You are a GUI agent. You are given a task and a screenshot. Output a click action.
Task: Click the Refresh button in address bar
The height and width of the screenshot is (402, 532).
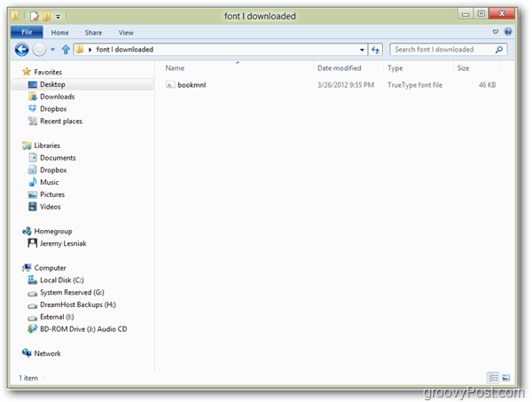coord(375,50)
